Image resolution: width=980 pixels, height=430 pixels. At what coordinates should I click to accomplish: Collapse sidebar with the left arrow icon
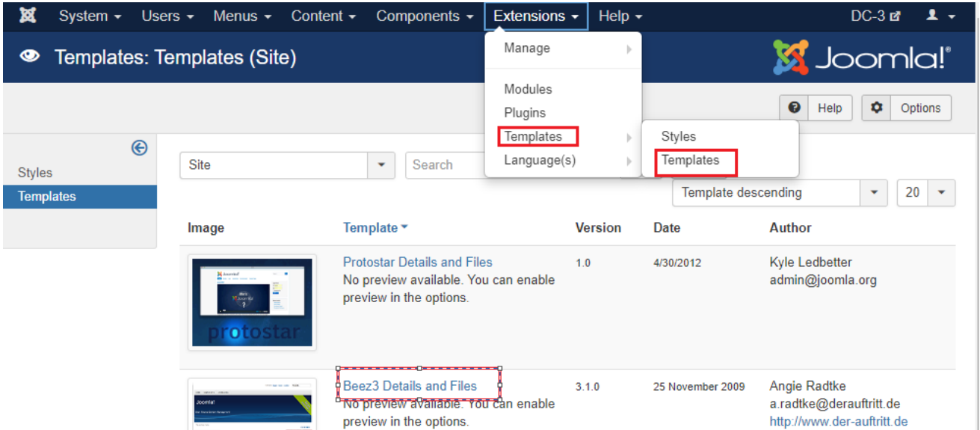pos(139,148)
